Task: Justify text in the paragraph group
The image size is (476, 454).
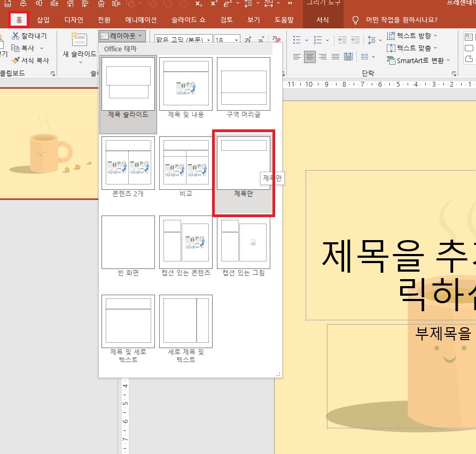Action: click(335, 57)
